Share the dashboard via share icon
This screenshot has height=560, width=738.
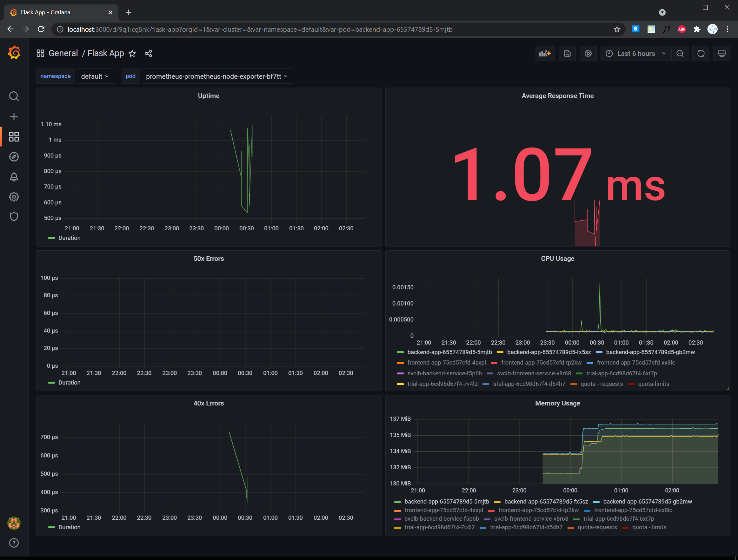point(149,53)
